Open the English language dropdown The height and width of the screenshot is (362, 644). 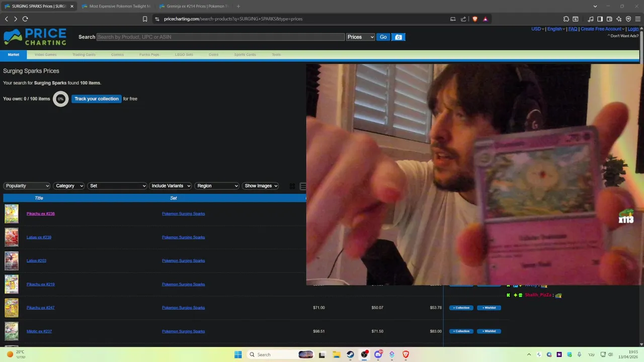click(555, 29)
